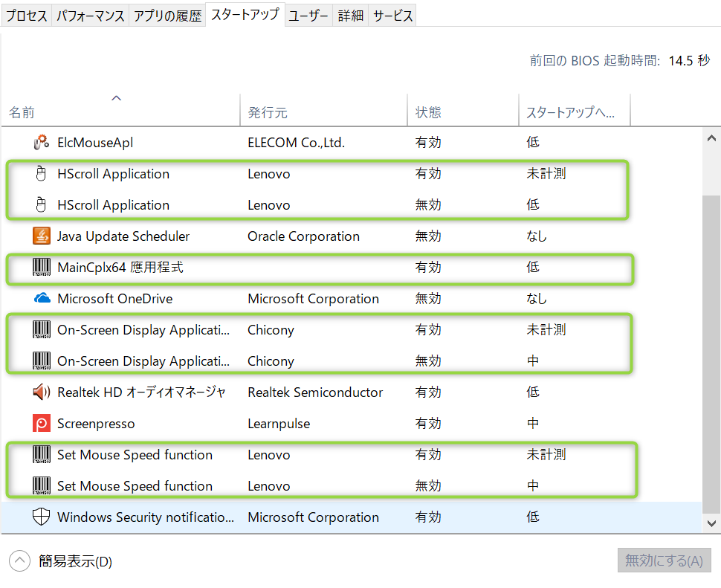Click the scrollbar down arrow
The width and height of the screenshot is (721, 588).
[x=711, y=523]
